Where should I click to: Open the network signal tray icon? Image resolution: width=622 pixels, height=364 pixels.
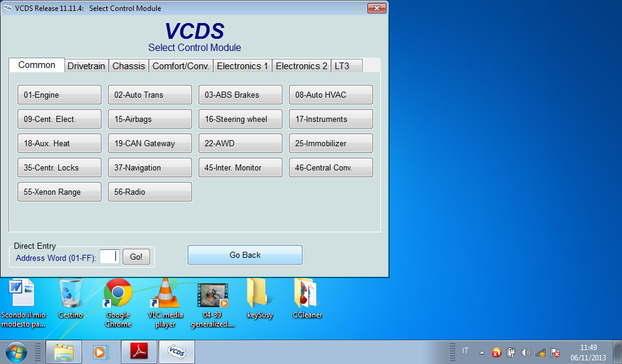click(540, 352)
